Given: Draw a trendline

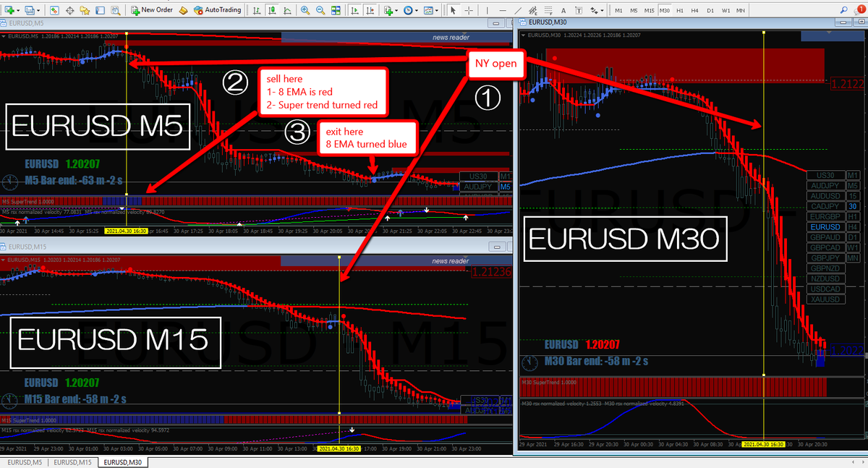Looking at the screenshot, I should click(x=518, y=10).
